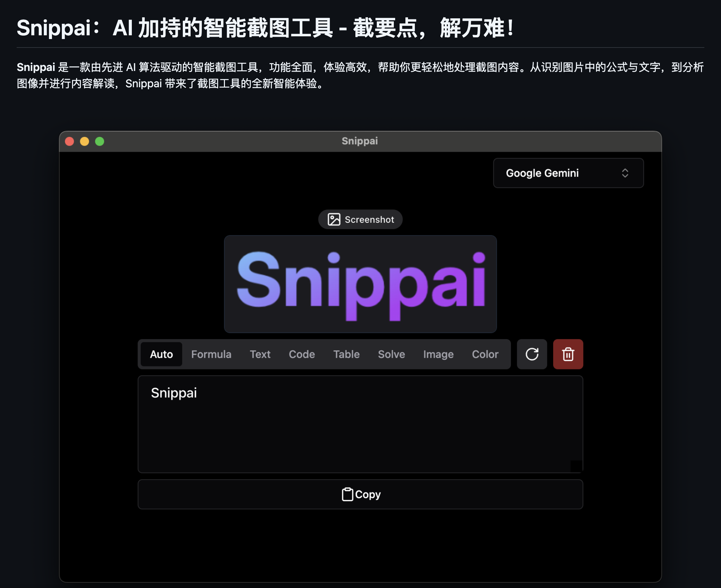The width and height of the screenshot is (721, 588).
Task: Click the up-down chevron arrows in model selector
Action: (x=625, y=173)
